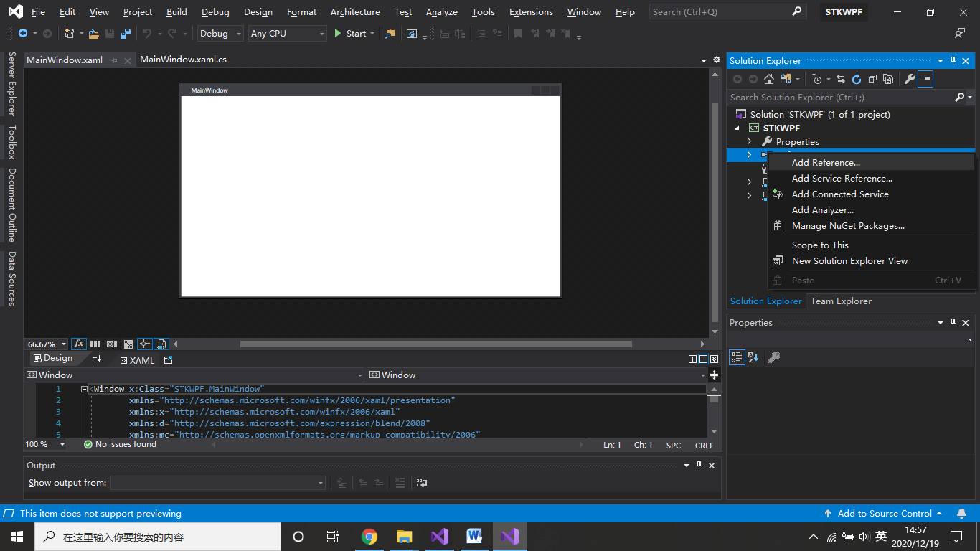Toggle artboard background color in designer toolbar

pyautogui.click(x=128, y=344)
